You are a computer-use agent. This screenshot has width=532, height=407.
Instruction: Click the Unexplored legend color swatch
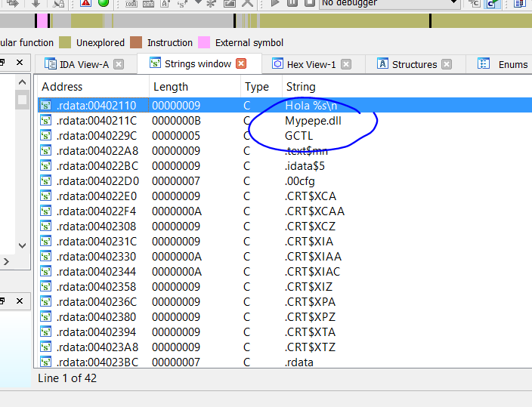[65, 42]
